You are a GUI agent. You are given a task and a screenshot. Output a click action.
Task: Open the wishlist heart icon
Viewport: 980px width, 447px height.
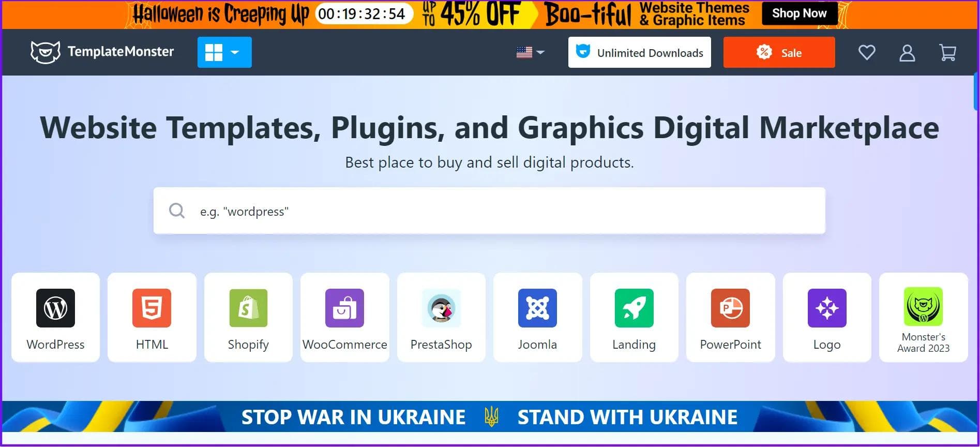(867, 53)
